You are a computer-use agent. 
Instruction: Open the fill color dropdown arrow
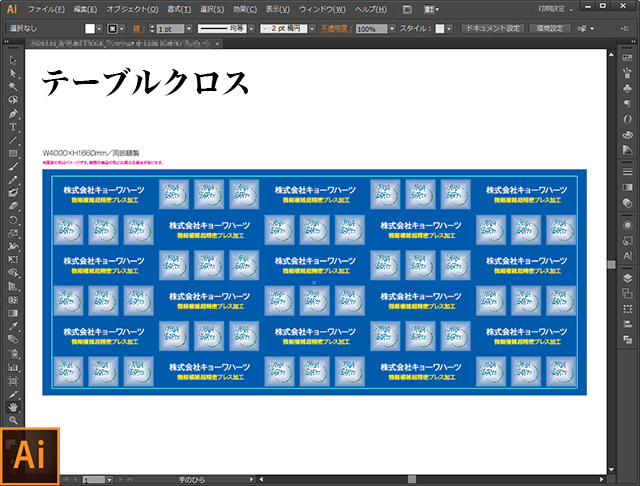pyautogui.click(x=99, y=29)
